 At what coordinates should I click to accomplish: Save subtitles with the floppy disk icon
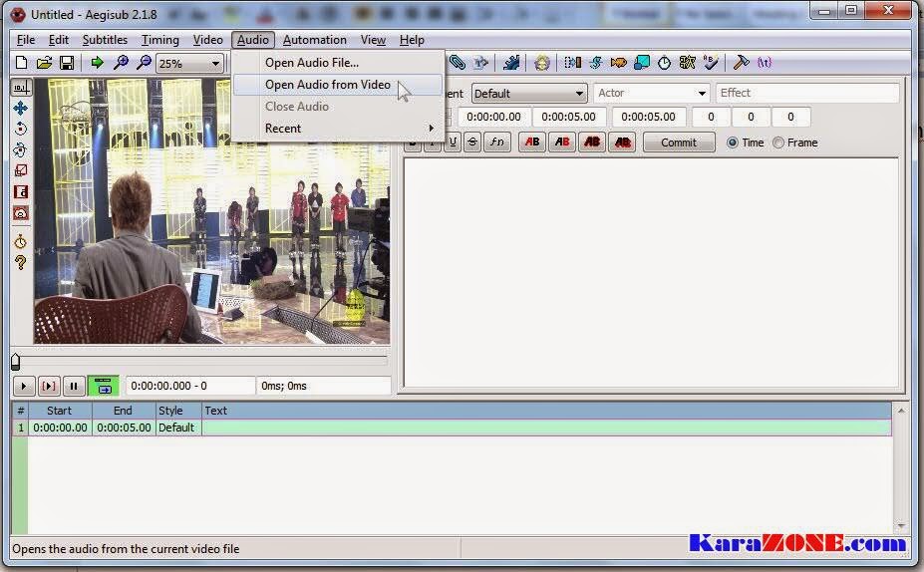point(67,63)
